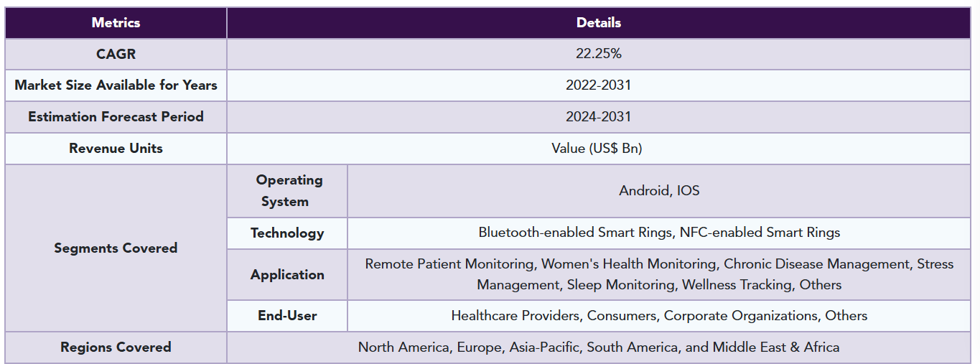Select the Remote Patient Monitoring applications cell

(x=659, y=274)
